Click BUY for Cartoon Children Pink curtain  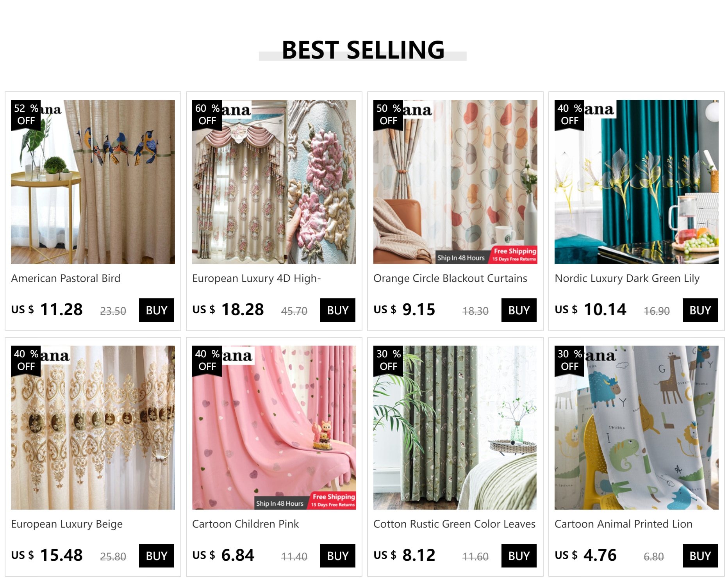click(x=337, y=556)
